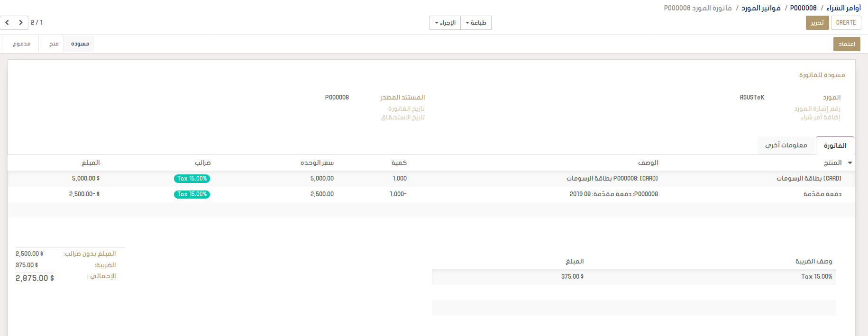Screen dimensions: 868x336
Task: Open أوامر الشراء breadcrumb link
Action: point(843,8)
